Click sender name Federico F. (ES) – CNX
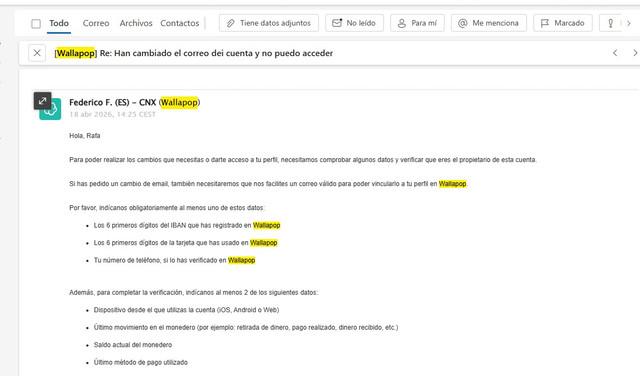This screenshot has height=376, width=640. 113,102
